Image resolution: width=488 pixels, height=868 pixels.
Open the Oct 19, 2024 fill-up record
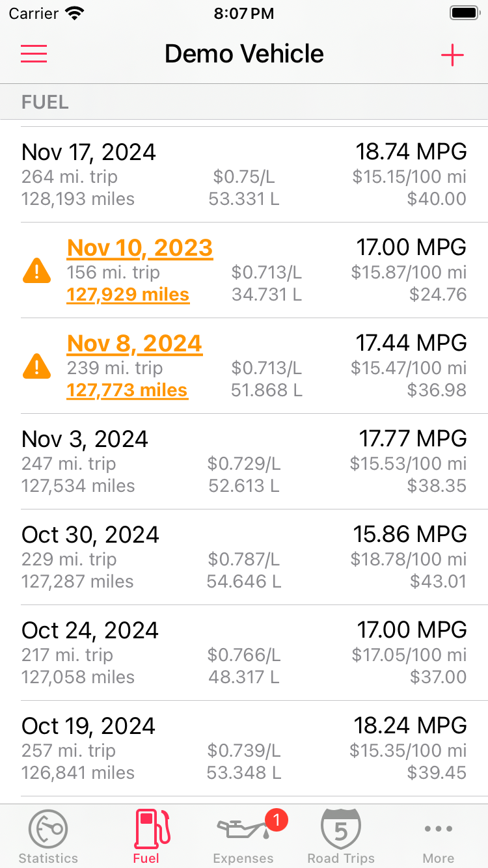(x=244, y=748)
